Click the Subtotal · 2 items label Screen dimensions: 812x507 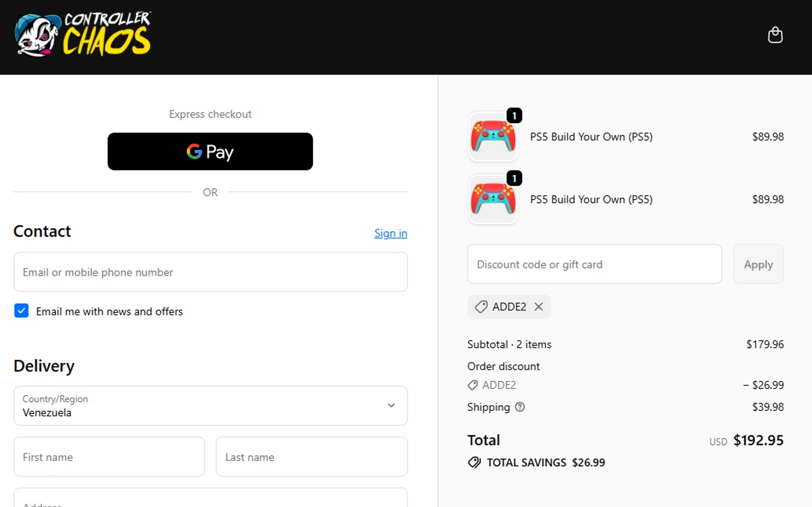509,345
